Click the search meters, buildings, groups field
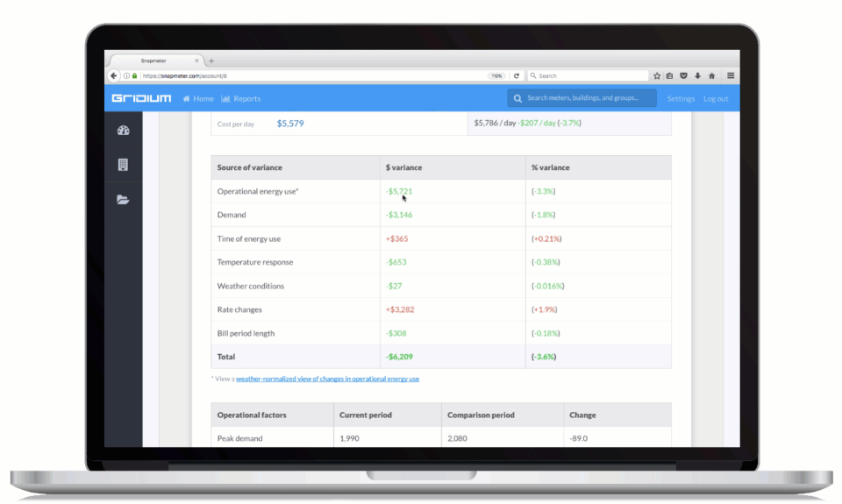 [x=582, y=97]
